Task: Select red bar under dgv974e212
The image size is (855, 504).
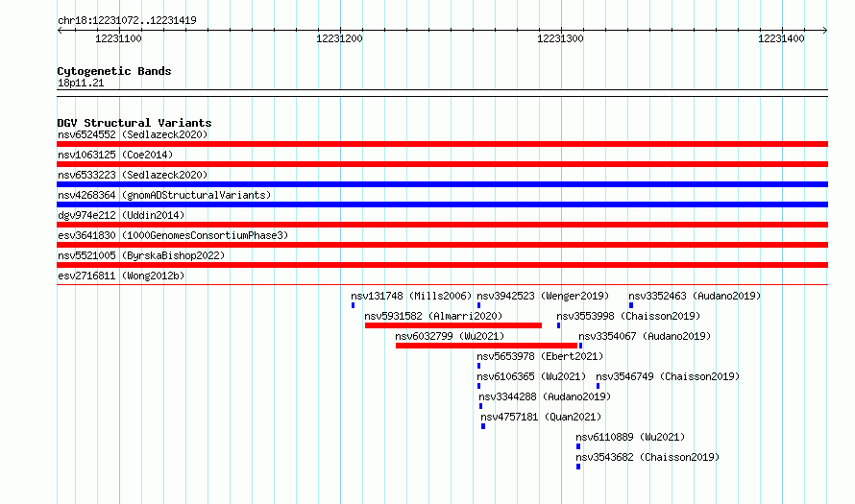Action: pyautogui.click(x=442, y=225)
